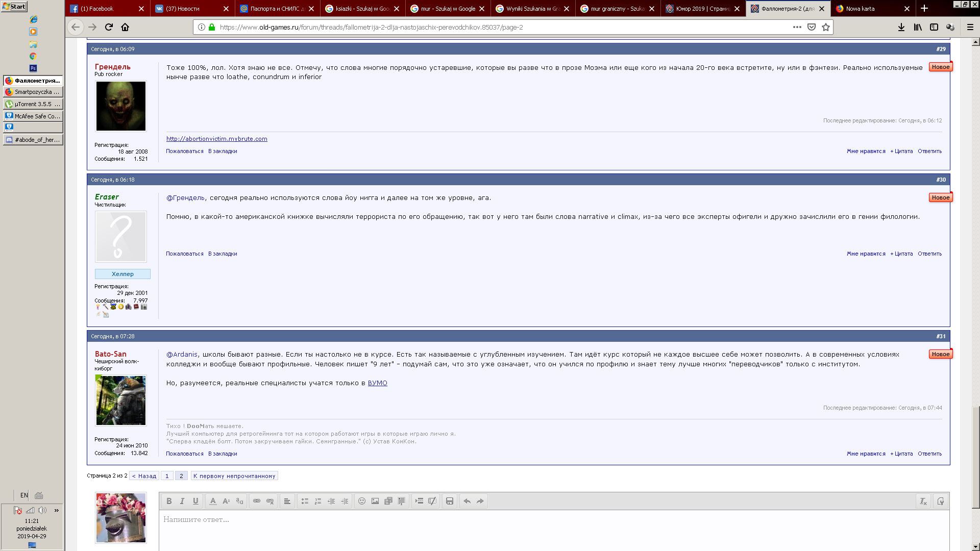Toggle bold formatting in reply editor
This screenshot has height=551, width=980.
pos(169,501)
